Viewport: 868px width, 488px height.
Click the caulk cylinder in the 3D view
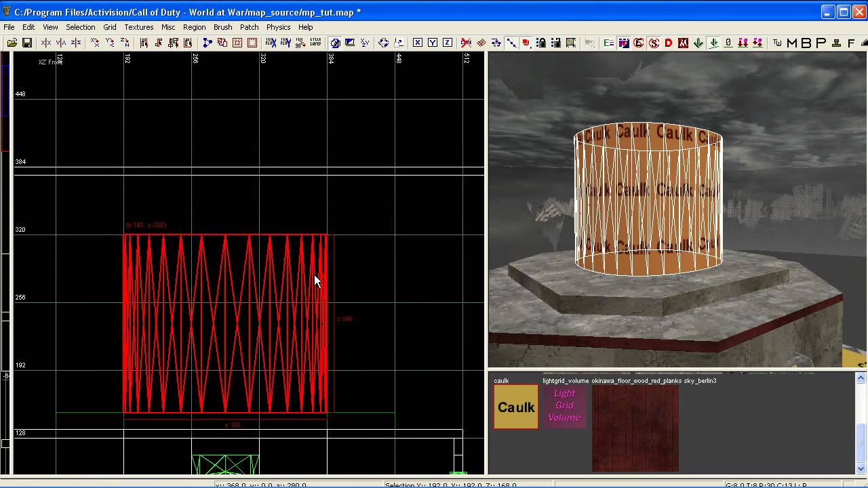(648, 199)
